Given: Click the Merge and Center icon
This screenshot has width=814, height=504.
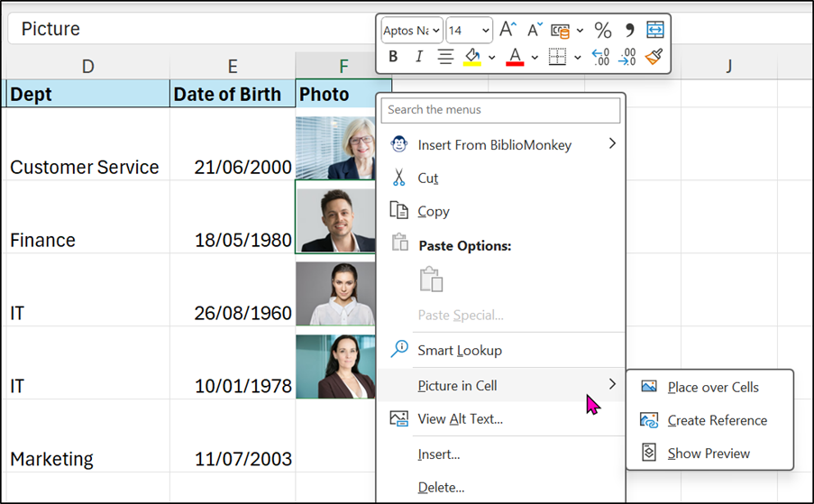Looking at the screenshot, I should point(654,30).
